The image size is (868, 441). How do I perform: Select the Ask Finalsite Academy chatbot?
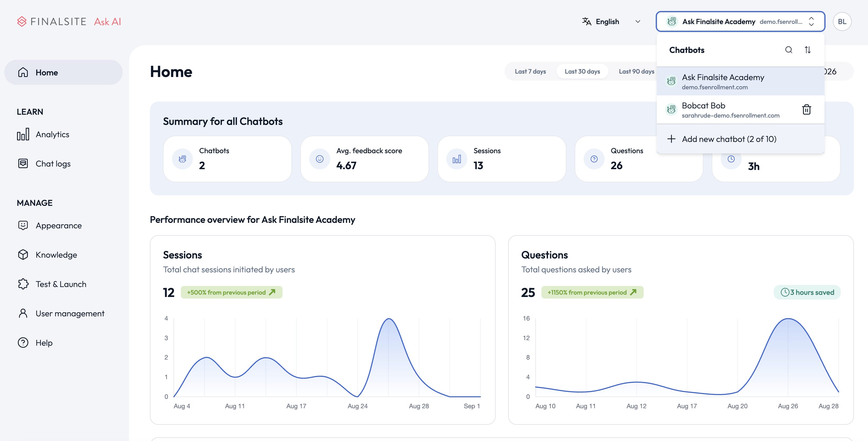[740, 81]
